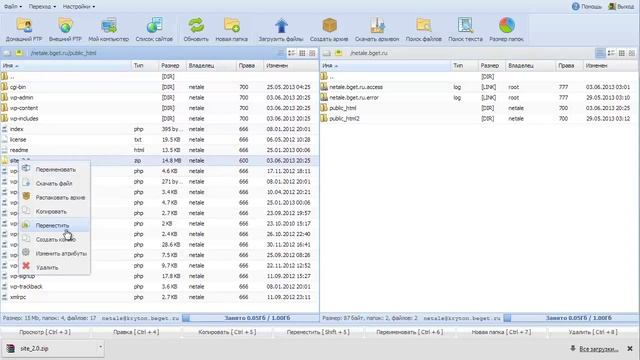Click the Создать архив box icon

(329, 25)
